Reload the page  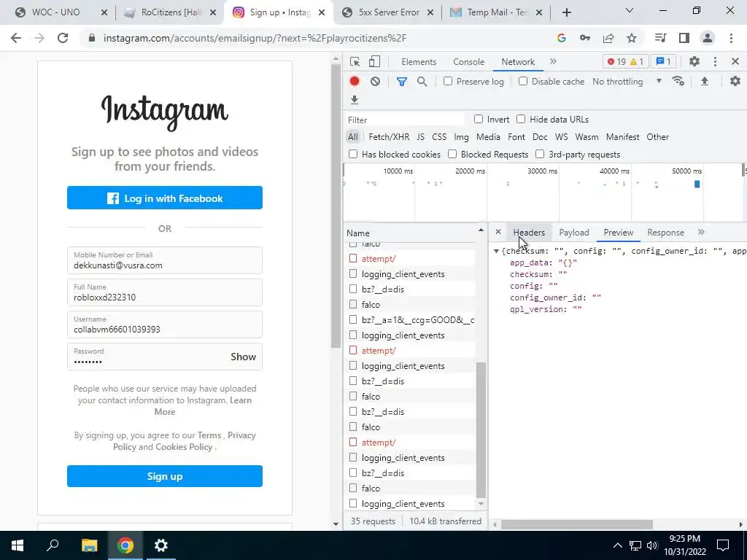[x=63, y=38]
